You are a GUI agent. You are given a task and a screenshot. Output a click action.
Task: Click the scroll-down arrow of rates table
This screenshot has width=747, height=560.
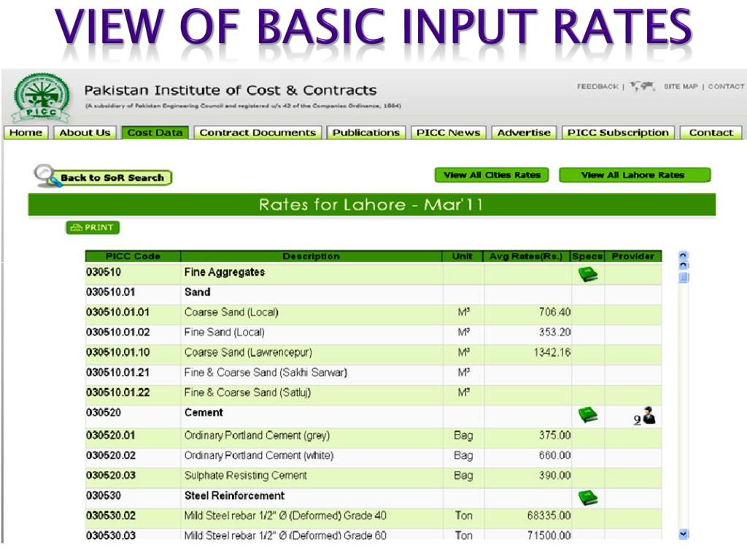tap(683, 534)
